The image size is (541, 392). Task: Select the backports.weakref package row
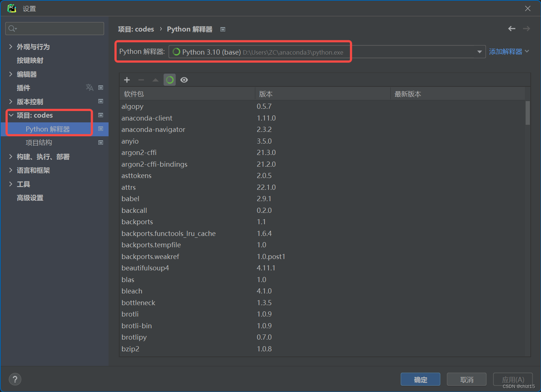coord(322,256)
